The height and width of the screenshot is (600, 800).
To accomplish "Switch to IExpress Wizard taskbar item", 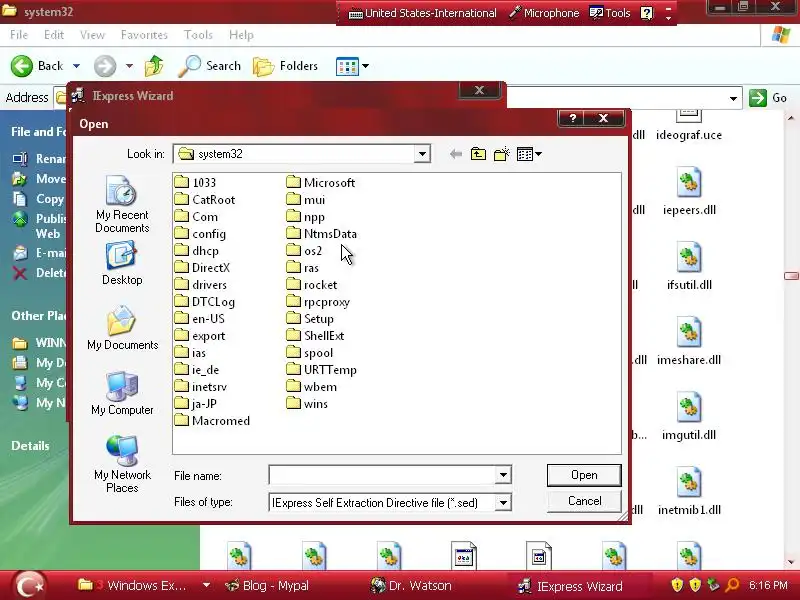I will pyautogui.click(x=570, y=586).
